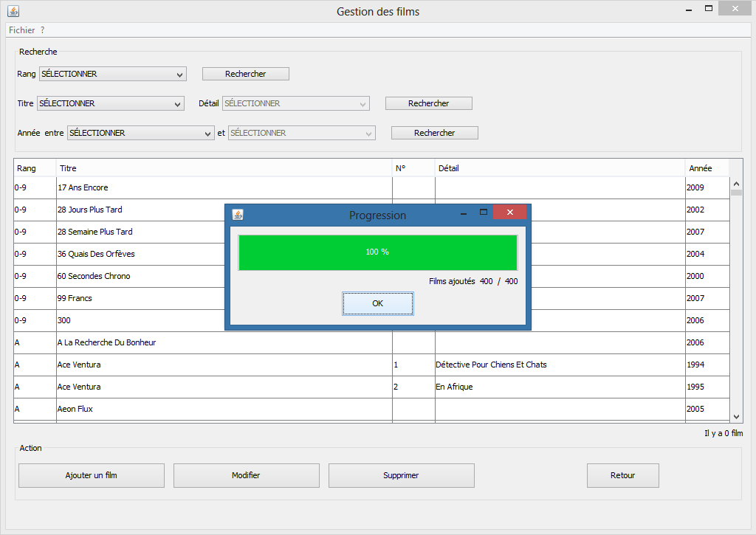Maximize the Gestion des films window
The image size is (756, 535).
point(708,8)
